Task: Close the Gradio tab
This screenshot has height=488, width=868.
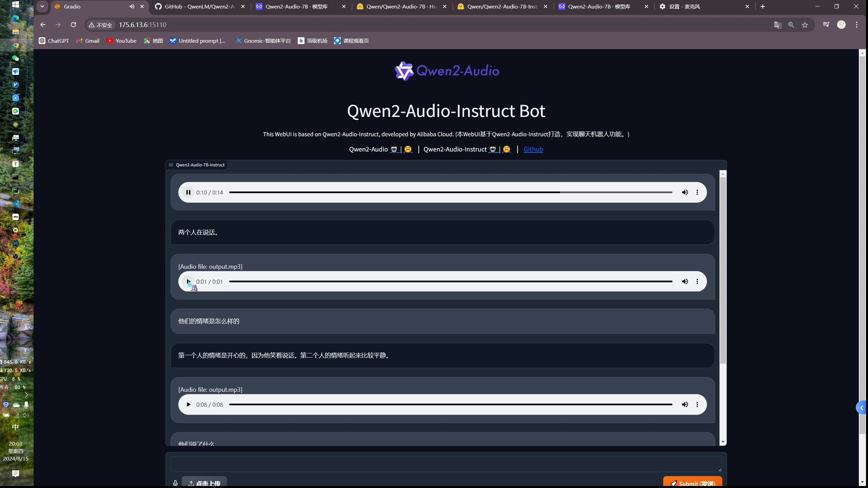Action: click(x=142, y=6)
